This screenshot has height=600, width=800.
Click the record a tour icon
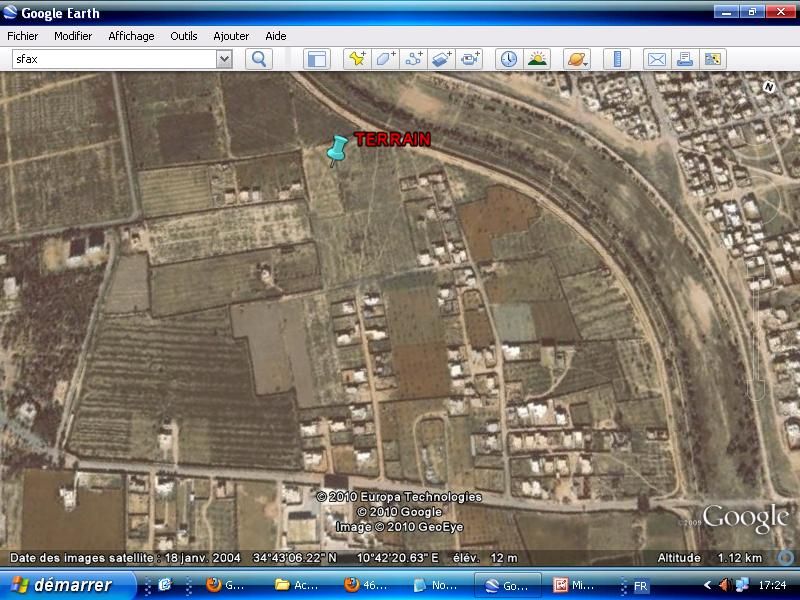(470, 59)
